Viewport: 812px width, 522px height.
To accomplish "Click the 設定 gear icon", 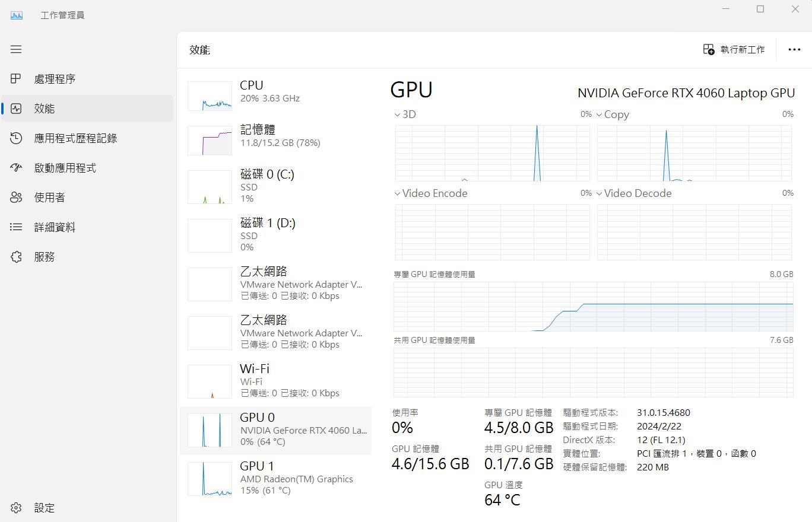I will tap(16, 508).
